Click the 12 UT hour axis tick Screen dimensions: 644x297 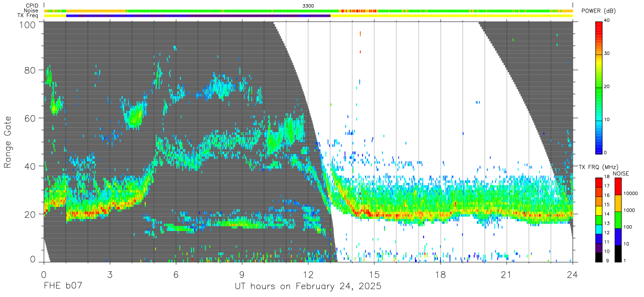308,275
